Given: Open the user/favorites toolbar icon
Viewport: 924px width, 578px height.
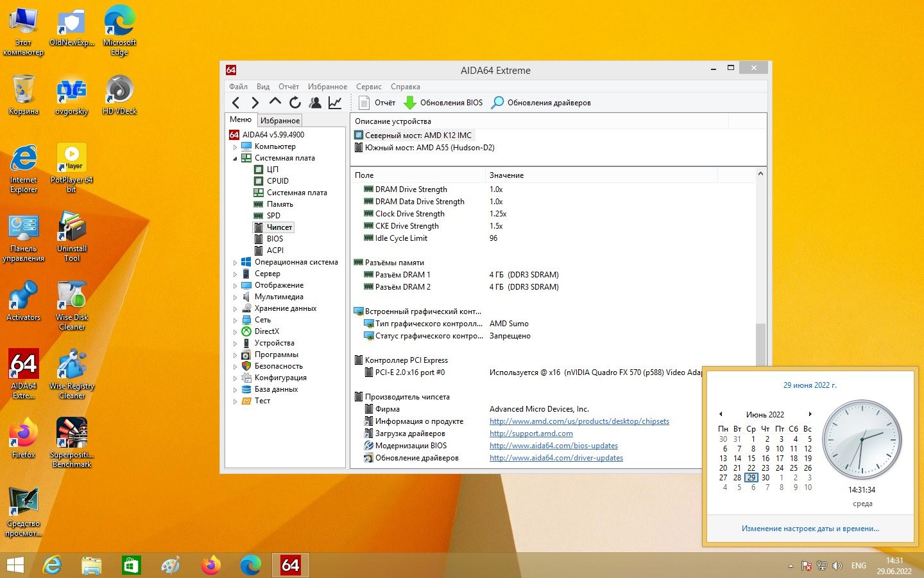Looking at the screenshot, I should [315, 103].
